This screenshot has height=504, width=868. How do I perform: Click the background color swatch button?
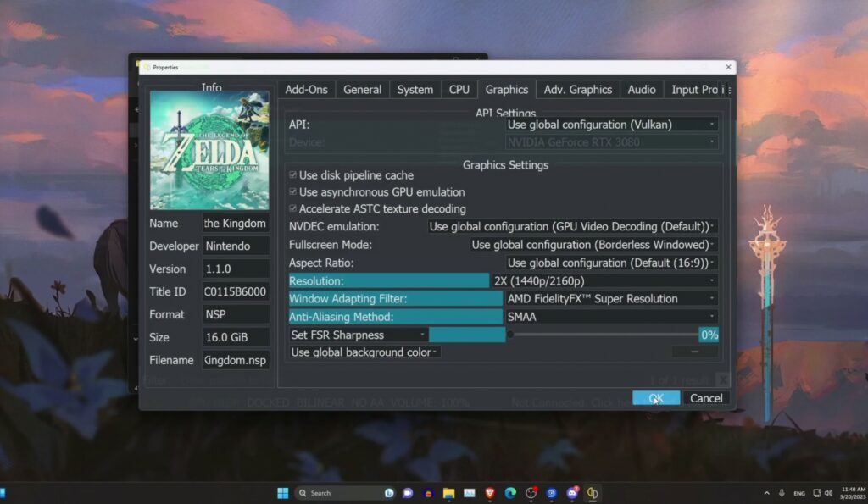point(695,352)
